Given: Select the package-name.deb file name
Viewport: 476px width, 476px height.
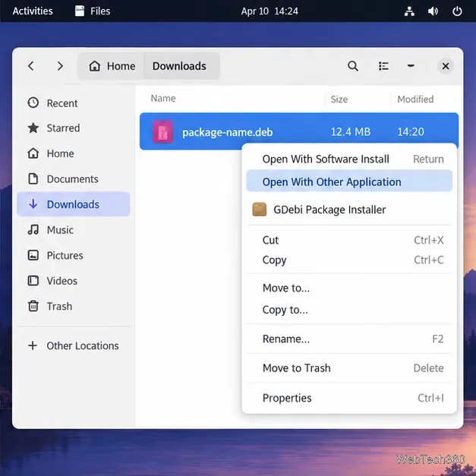Looking at the screenshot, I should tap(228, 132).
